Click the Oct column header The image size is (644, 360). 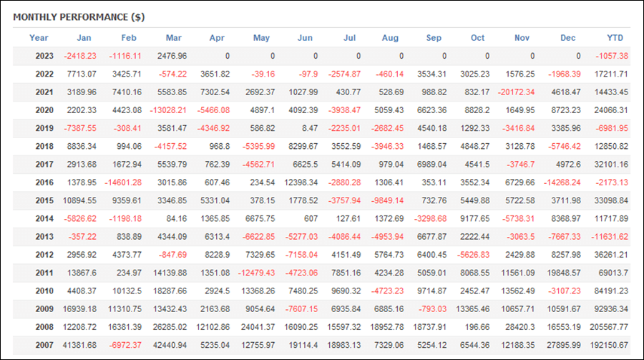[x=478, y=38]
